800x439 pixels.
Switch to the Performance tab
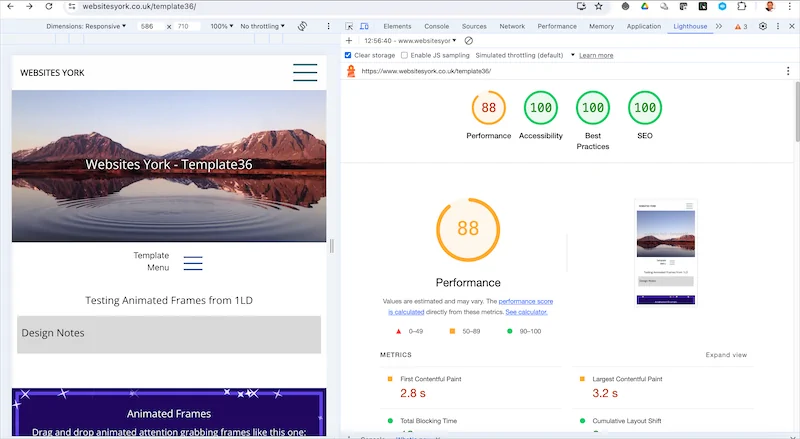click(557, 26)
